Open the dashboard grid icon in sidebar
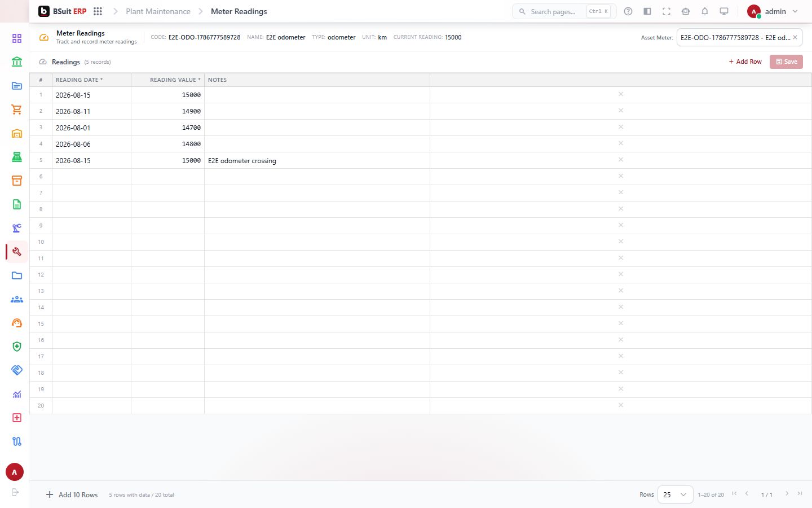The width and height of the screenshot is (812, 508). (x=17, y=38)
